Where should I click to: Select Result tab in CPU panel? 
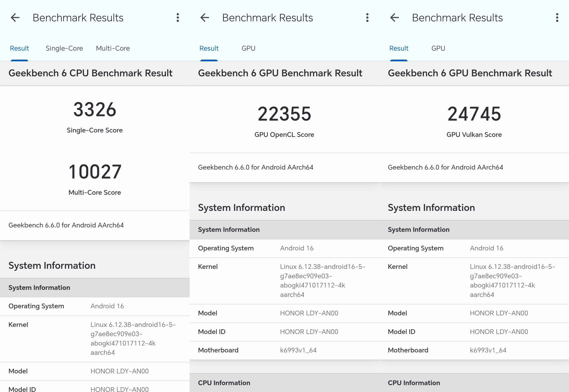(x=19, y=48)
